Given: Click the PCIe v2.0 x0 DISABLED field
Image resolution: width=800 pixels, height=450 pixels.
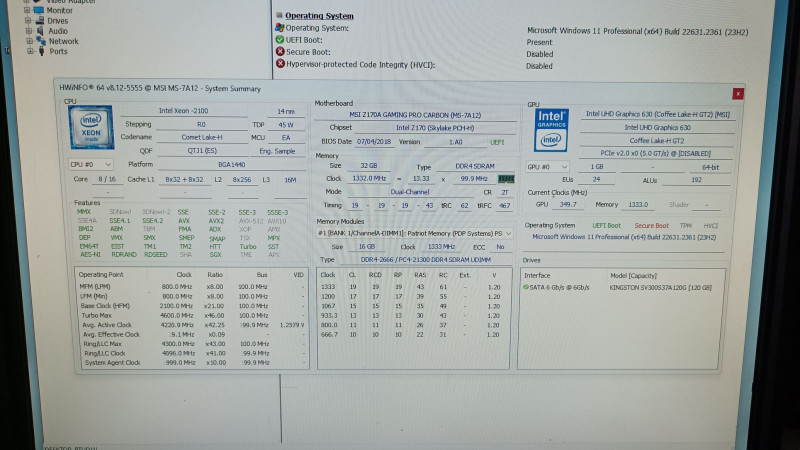Looking at the screenshot, I should [656, 154].
